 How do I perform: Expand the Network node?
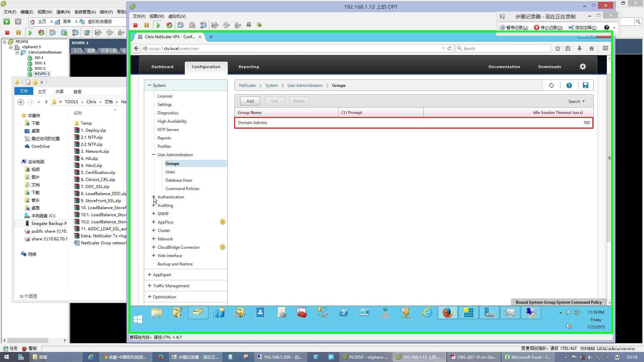[x=154, y=239]
